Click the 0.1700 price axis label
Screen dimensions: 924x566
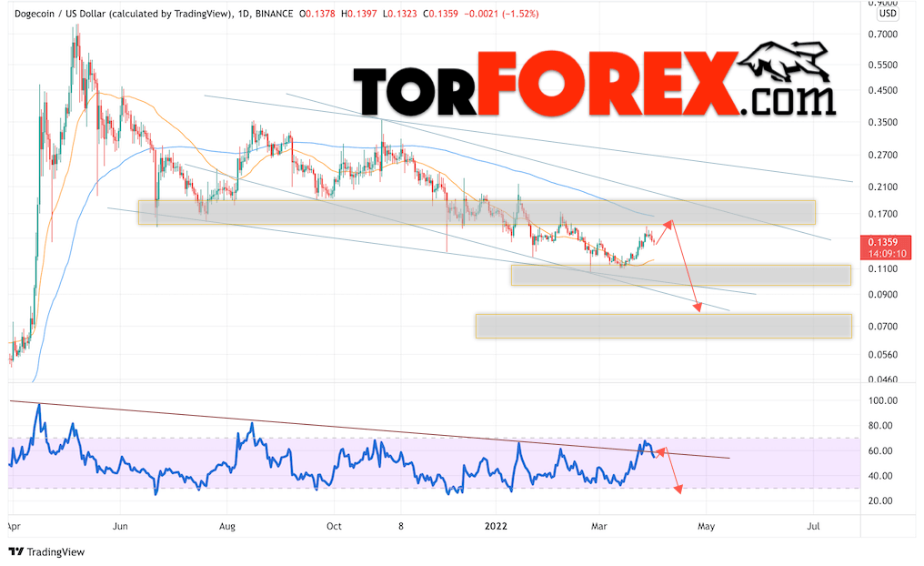[x=883, y=214]
